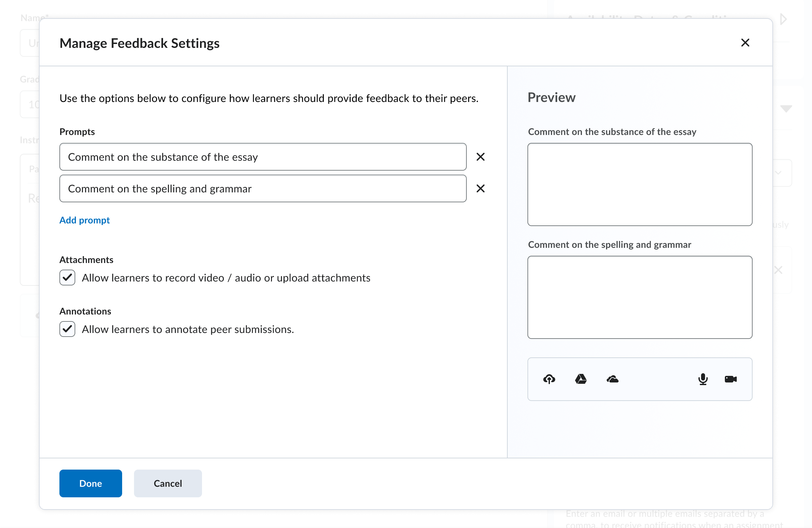The width and height of the screenshot is (812, 528).
Task: Edit the substance of the essay prompt field
Action: (x=263, y=157)
